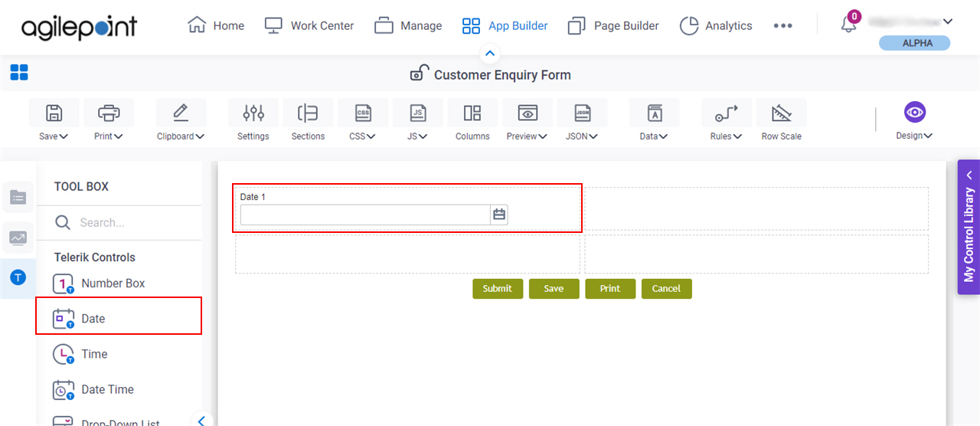
Task: Open the Date 1 calendar picker icon
Action: point(499,215)
